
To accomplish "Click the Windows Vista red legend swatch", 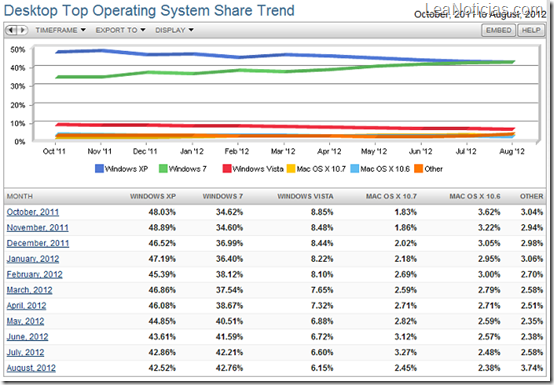I will [227, 169].
